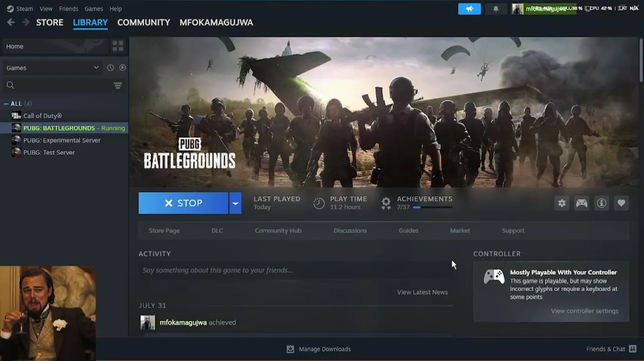Viewport: 644px width, 361px height.
Task: Click the activity feed user avatar
Action: pos(147,322)
